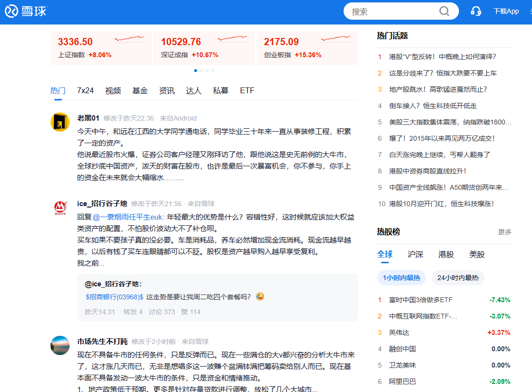Open user ice_招行谷子地's profile name
This screenshot has height=392, width=532.
pyautogui.click(x=102, y=204)
